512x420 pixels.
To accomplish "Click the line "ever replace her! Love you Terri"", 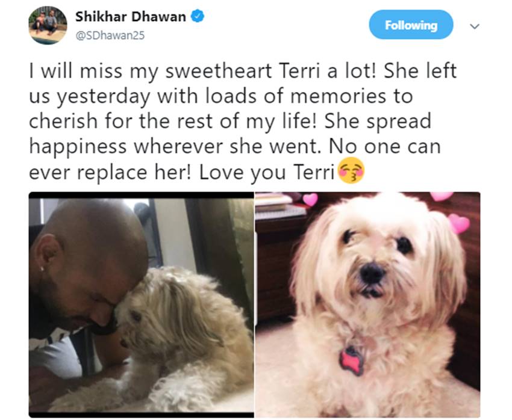I will [x=181, y=172].
